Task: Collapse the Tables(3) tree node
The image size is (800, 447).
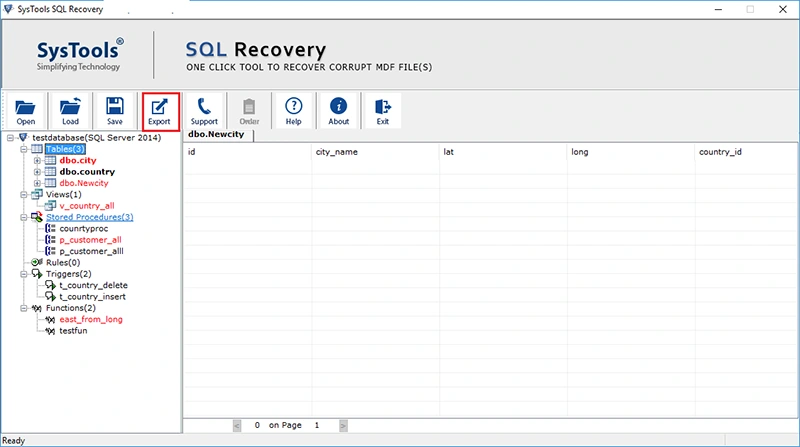Action: coord(23,149)
